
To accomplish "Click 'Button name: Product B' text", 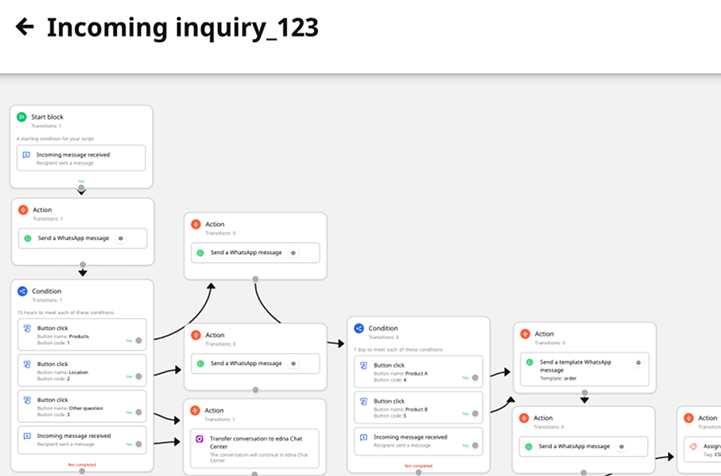I will tap(401, 410).
